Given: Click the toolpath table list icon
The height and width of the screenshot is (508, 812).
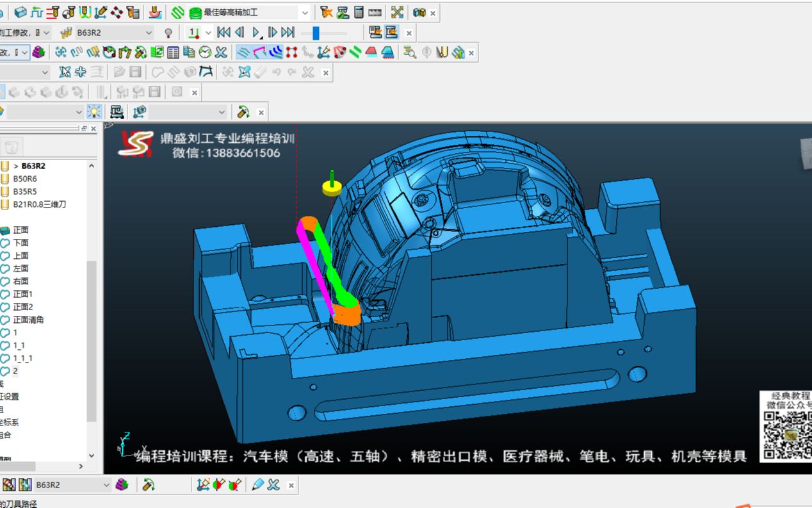Looking at the screenshot, I should (x=173, y=53).
